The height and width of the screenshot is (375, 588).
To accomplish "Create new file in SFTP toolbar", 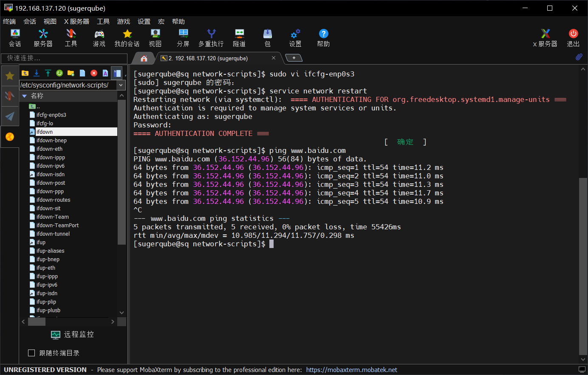I will pyautogui.click(x=82, y=73).
